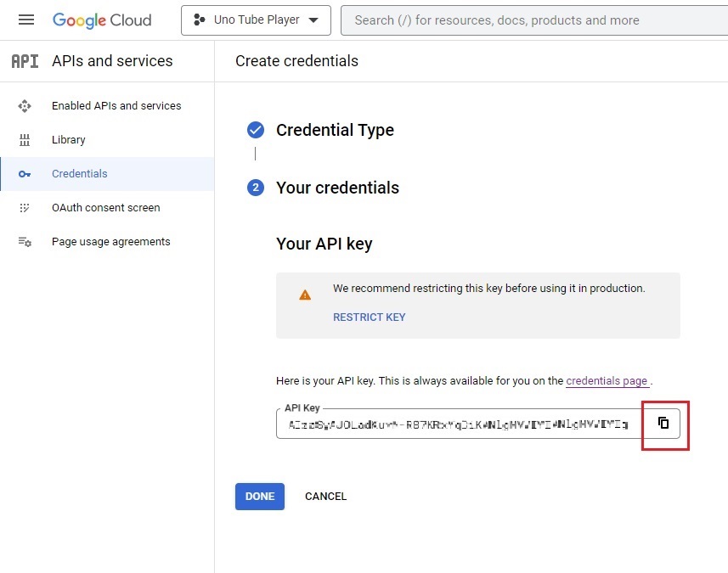728x573 pixels.
Task: Click the APIs and services API icon
Action: (23, 60)
